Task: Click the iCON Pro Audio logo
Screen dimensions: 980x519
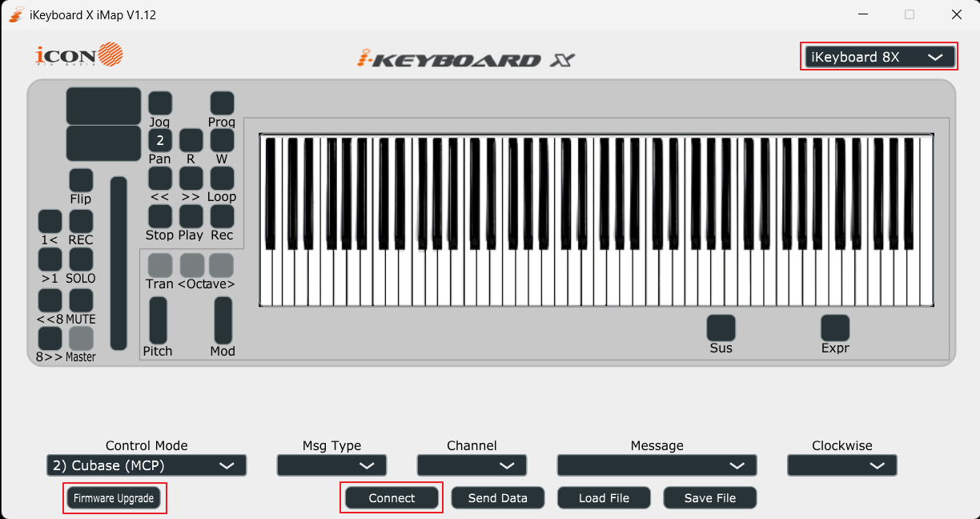Action: [x=79, y=54]
